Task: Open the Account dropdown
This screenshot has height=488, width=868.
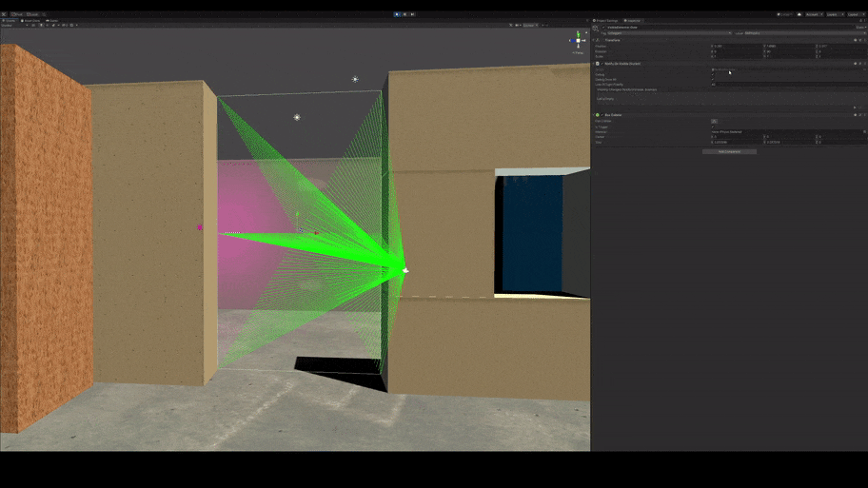Action: pyautogui.click(x=814, y=14)
